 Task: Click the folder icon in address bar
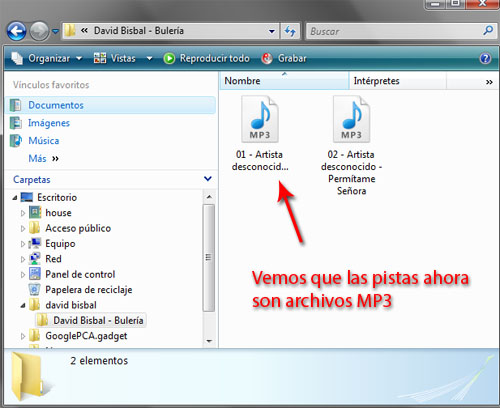pyautogui.click(x=70, y=31)
